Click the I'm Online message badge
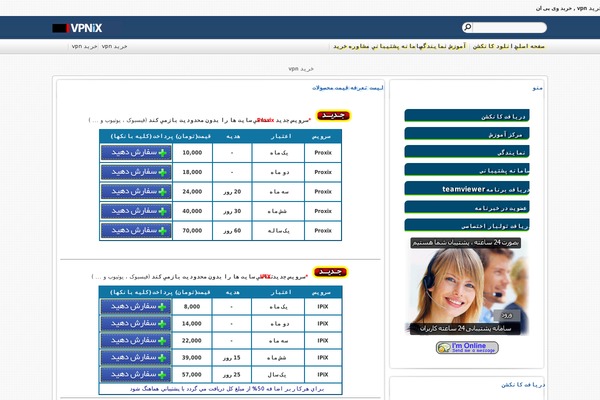 (x=467, y=348)
